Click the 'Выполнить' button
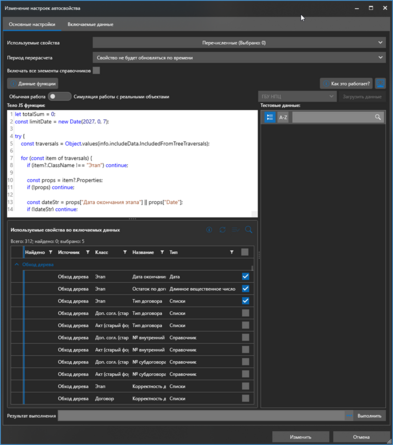 369,416
